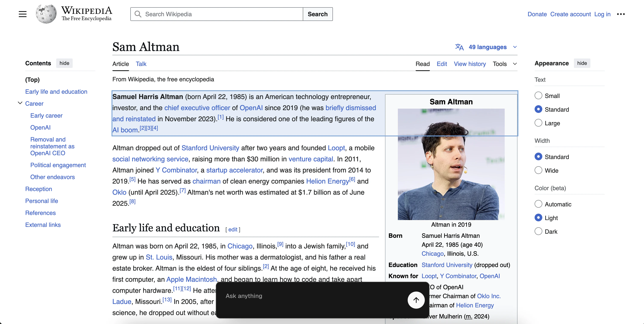Click the chief executive officer link
644x324 pixels.
click(197, 108)
